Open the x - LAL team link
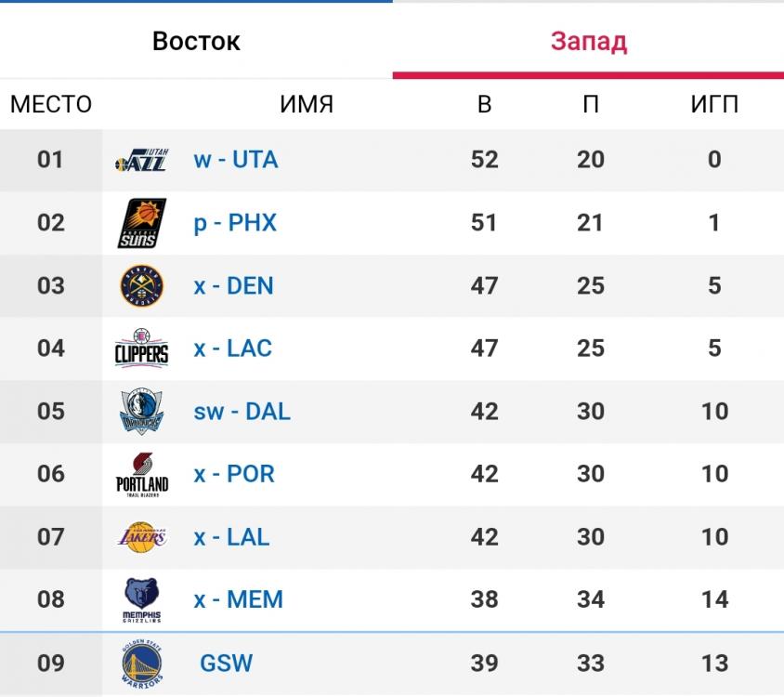This screenshot has width=784, height=697. pos(231,537)
